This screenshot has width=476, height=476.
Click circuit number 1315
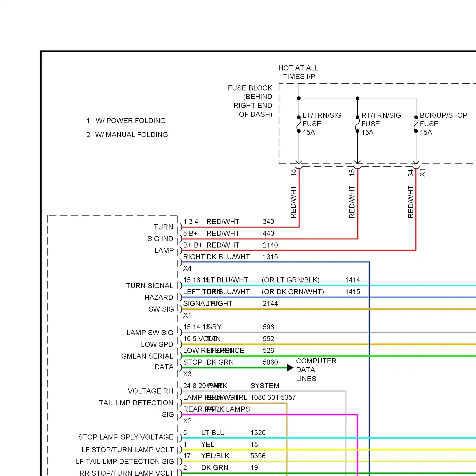(x=270, y=257)
